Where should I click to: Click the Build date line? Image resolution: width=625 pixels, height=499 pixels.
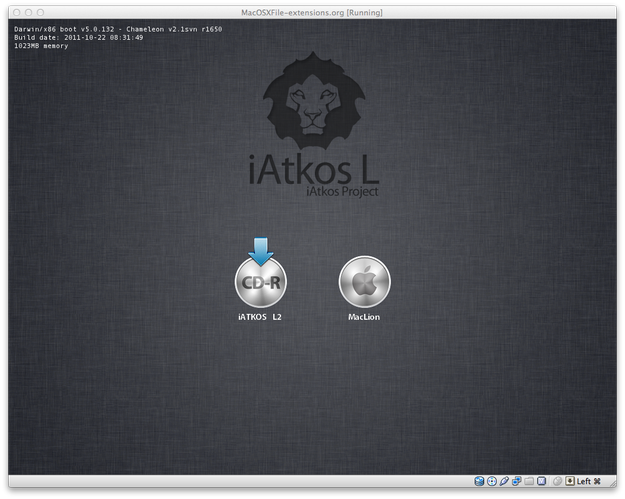click(x=79, y=37)
